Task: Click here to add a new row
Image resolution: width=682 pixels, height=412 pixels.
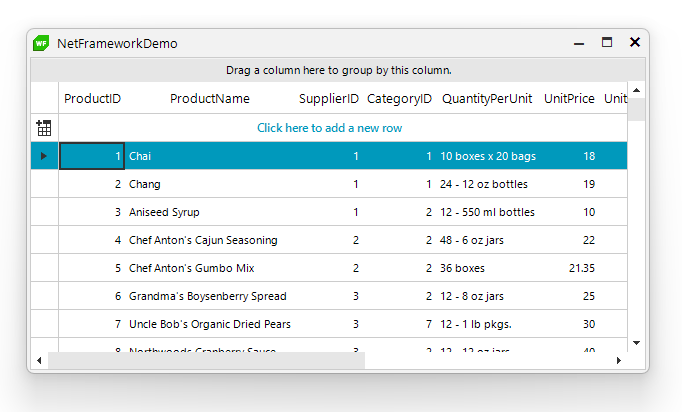Action: (x=329, y=128)
